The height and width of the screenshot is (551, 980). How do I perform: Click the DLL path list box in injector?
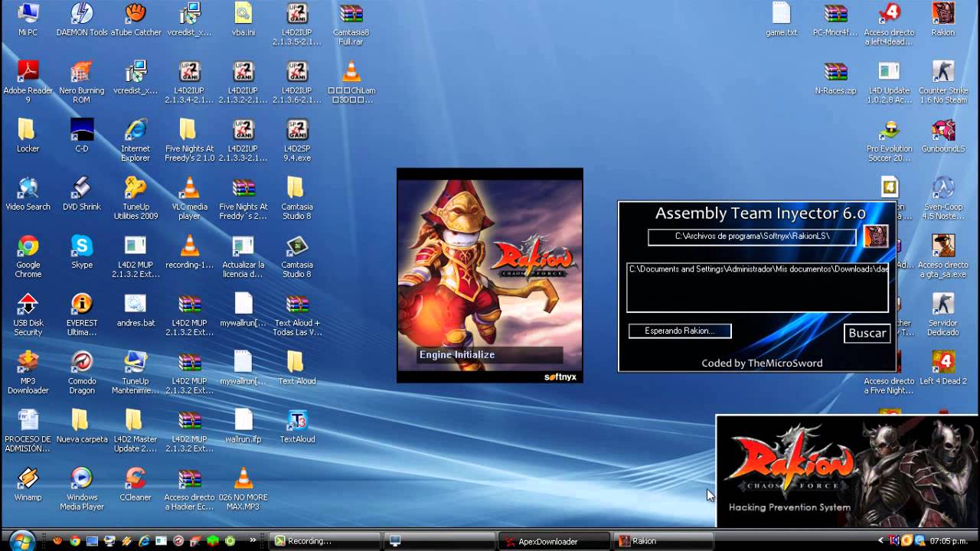tap(757, 287)
